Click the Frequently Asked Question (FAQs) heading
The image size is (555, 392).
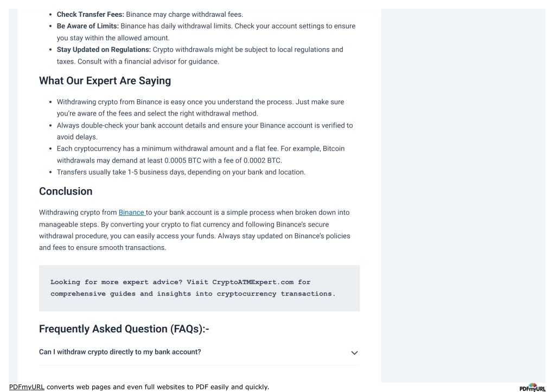pos(124,329)
